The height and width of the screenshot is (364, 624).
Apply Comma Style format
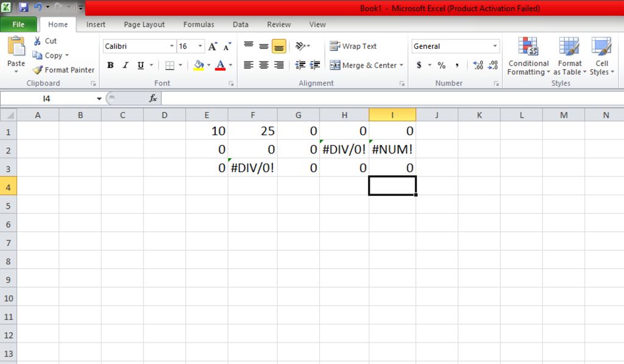tap(457, 65)
